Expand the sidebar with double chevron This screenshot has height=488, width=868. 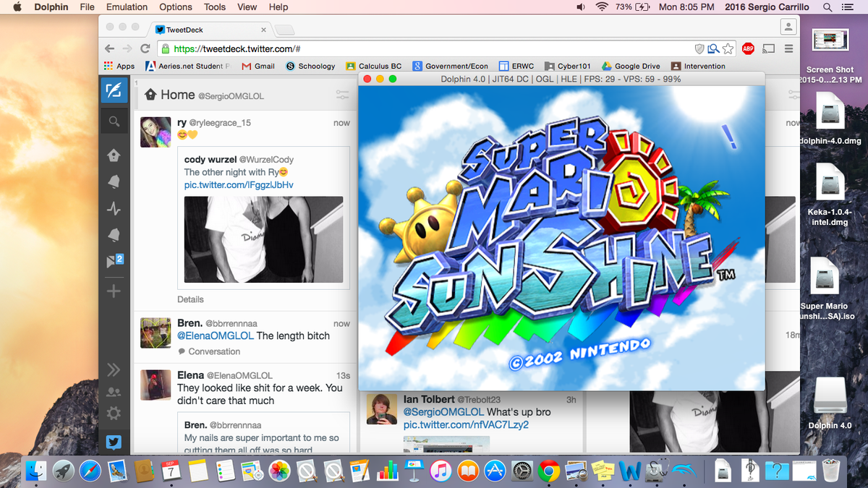(x=114, y=370)
